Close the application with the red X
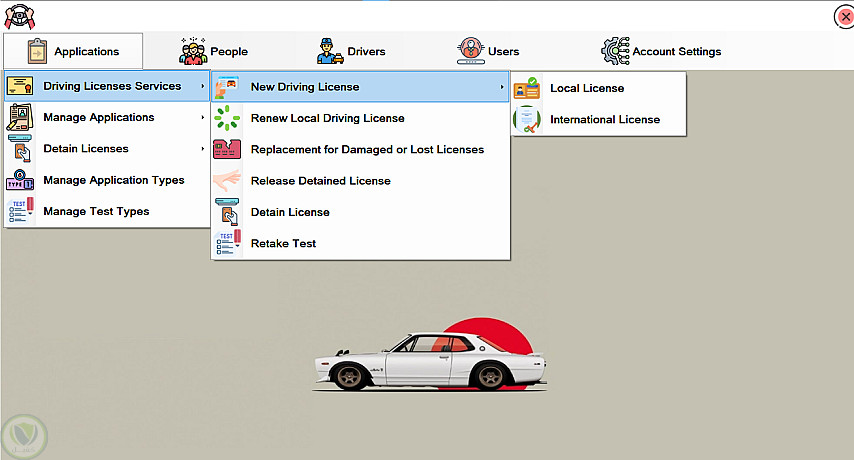This screenshot has width=854, height=460. pyautogui.click(x=845, y=17)
